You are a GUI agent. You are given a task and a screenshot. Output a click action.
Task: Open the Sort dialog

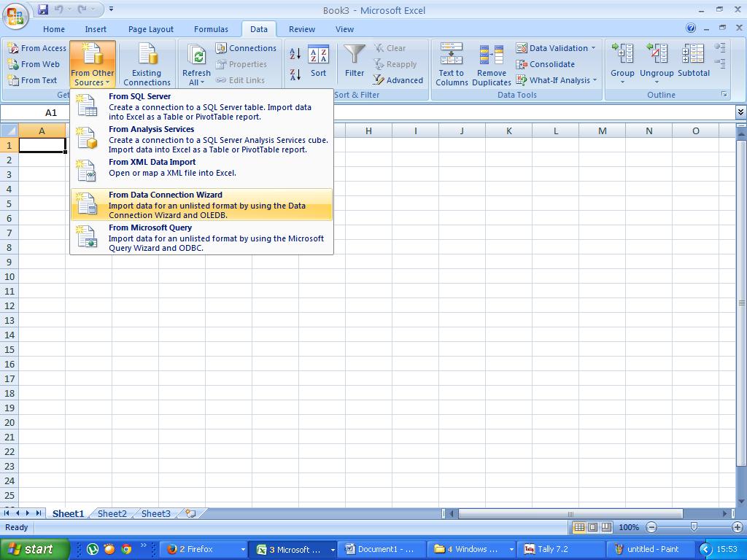pyautogui.click(x=318, y=61)
